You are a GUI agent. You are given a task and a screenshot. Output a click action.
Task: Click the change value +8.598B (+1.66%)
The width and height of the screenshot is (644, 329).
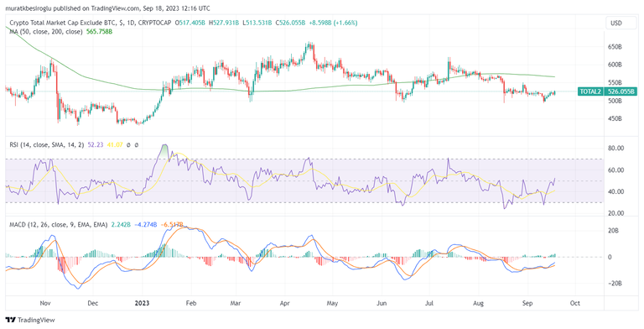tap(333, 23)
